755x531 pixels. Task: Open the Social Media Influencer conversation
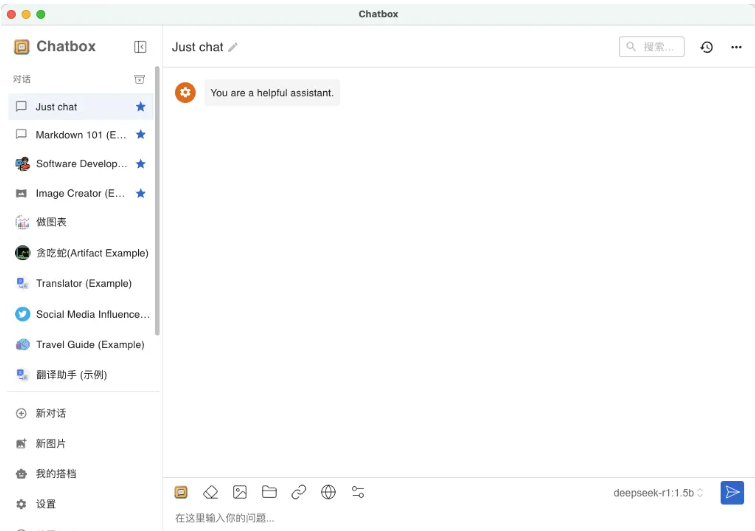click(x=81, y=314)
